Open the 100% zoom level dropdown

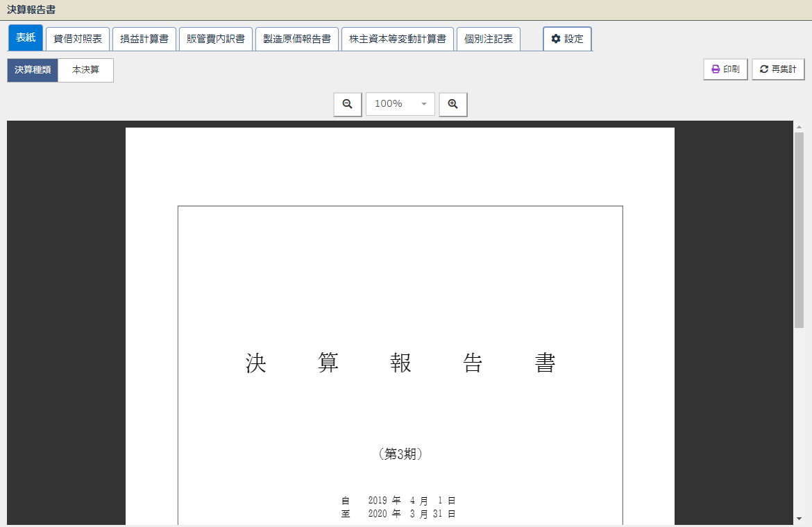[x=400, y=104]
